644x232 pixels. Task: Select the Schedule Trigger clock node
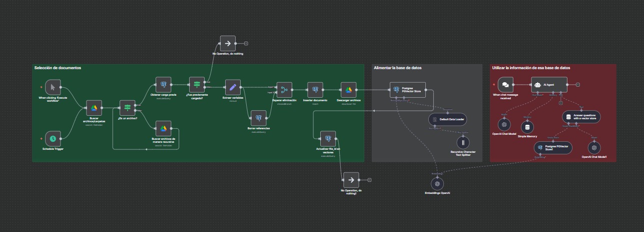point(53,138)
